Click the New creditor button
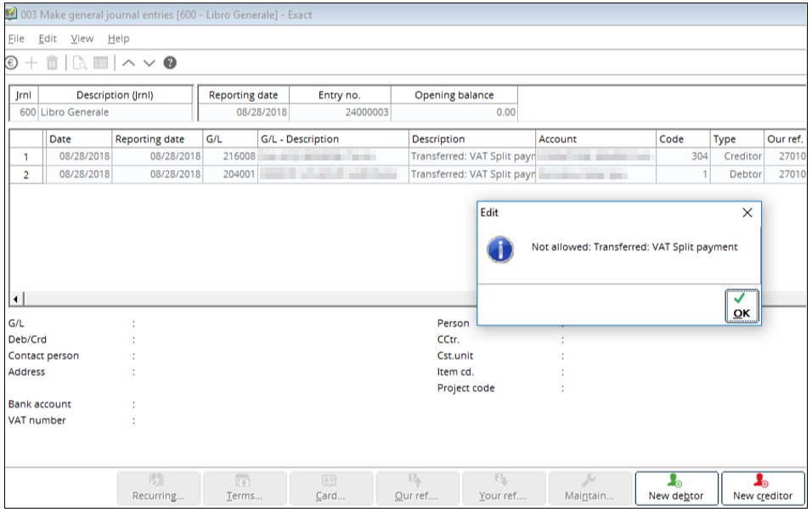 (x=763, y=488)
